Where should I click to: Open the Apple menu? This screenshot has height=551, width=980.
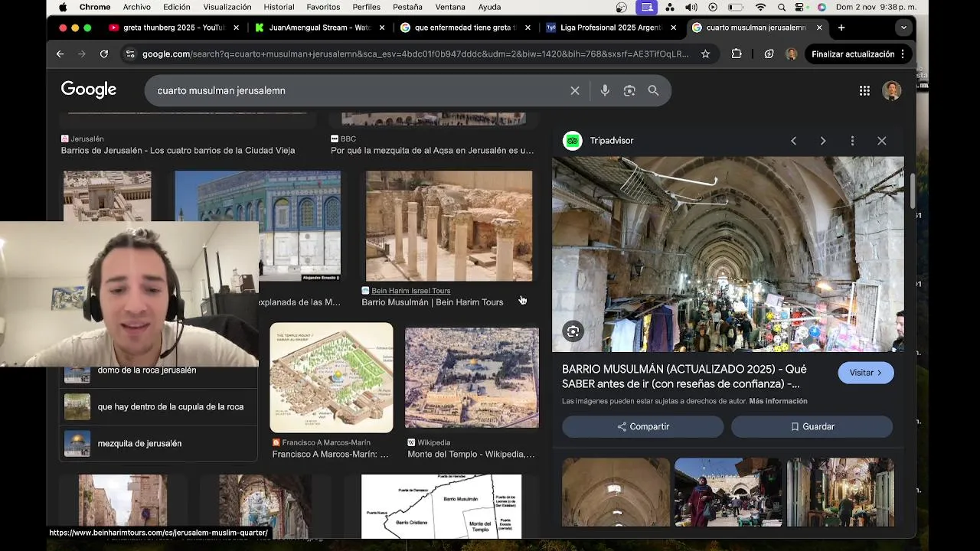click(63, 7)
